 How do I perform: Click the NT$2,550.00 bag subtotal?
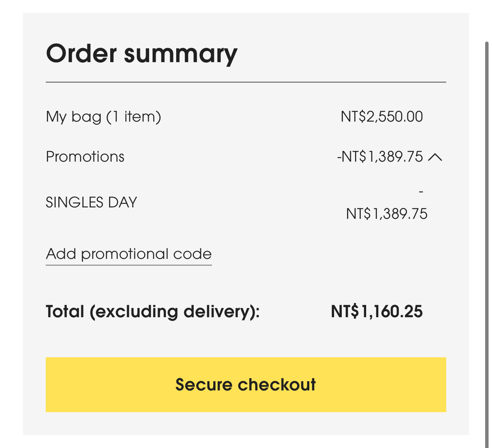click(x=382, y=117)
